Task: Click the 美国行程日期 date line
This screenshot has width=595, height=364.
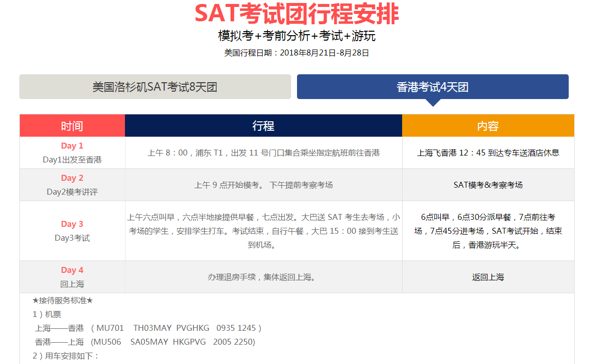Action: point(297,52)
